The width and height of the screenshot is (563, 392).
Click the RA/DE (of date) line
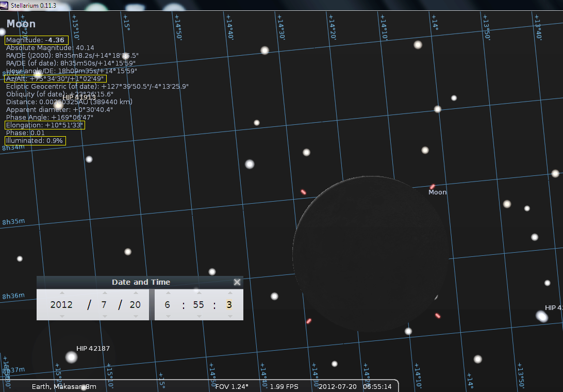[71, 63]
